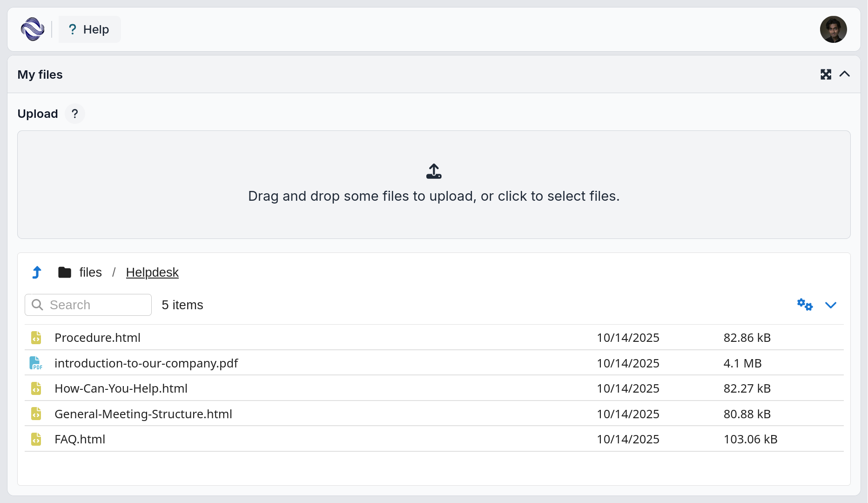Navigate to files root breadcrumb

pos(90,272)
